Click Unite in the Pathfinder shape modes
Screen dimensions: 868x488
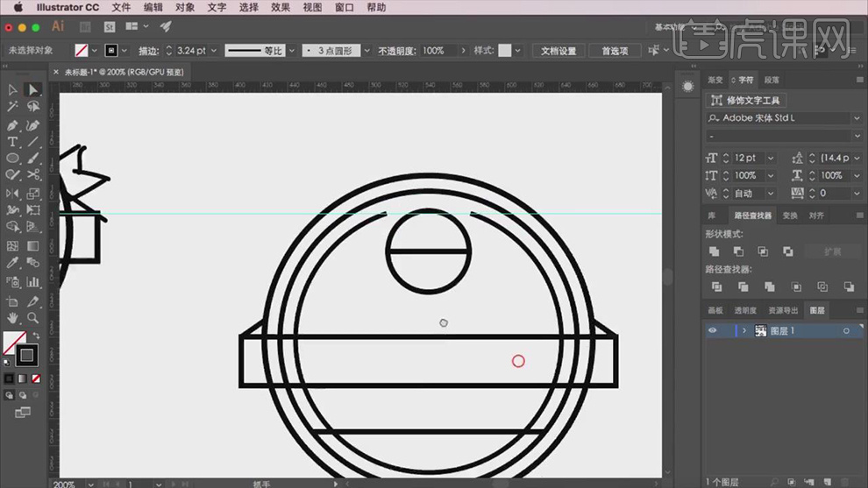tap(714, 251)
